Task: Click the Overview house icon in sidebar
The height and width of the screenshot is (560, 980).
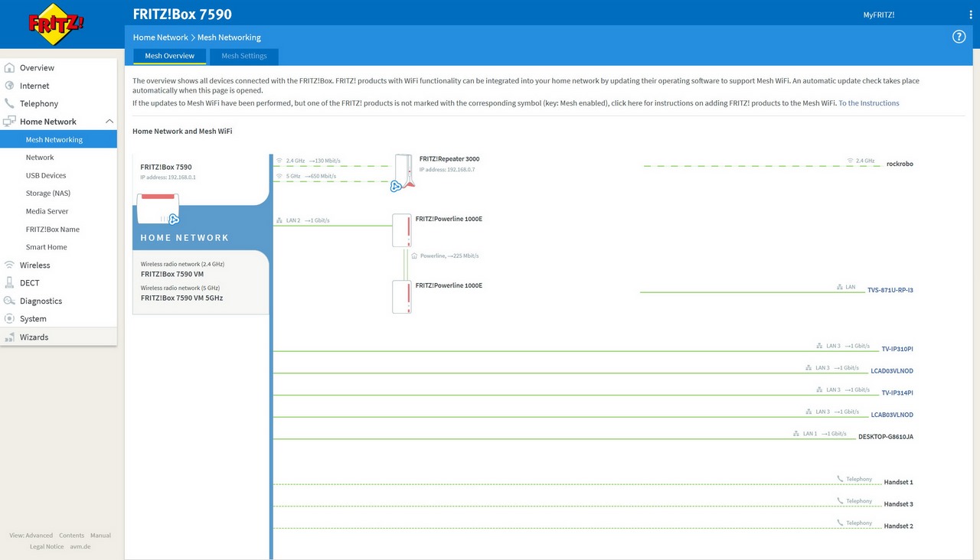Action: pos(9,67)
